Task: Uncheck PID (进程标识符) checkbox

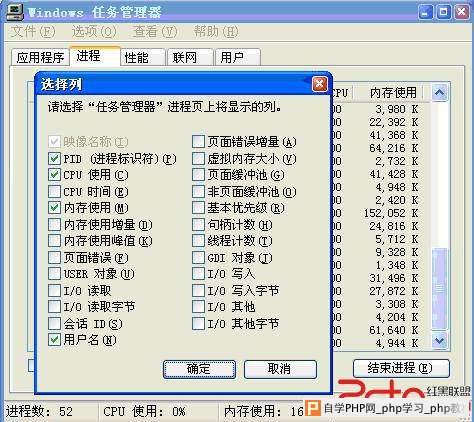Action: click(x=54, y=158)
